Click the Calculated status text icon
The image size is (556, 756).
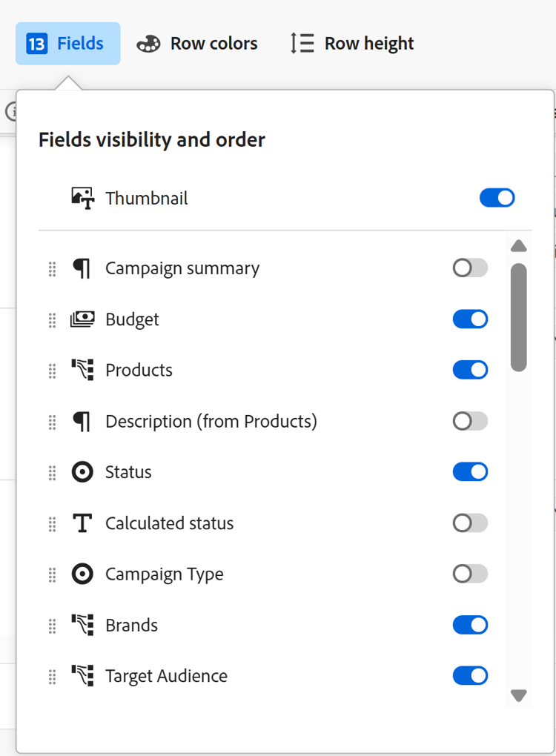(82, 523)
